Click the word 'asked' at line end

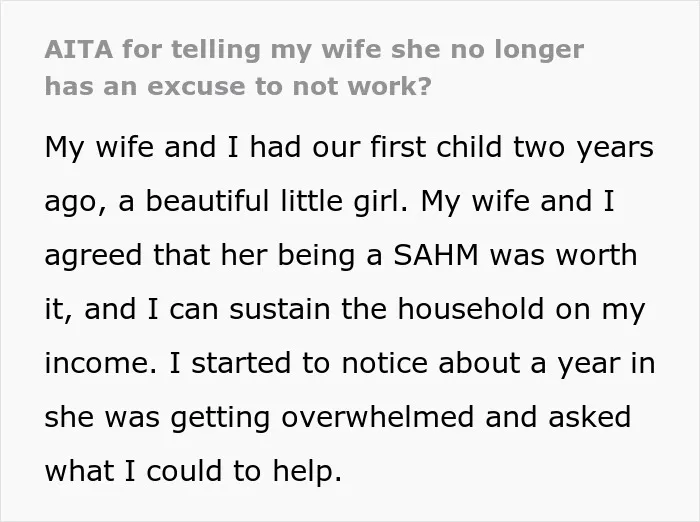click(x=589, y=417)
